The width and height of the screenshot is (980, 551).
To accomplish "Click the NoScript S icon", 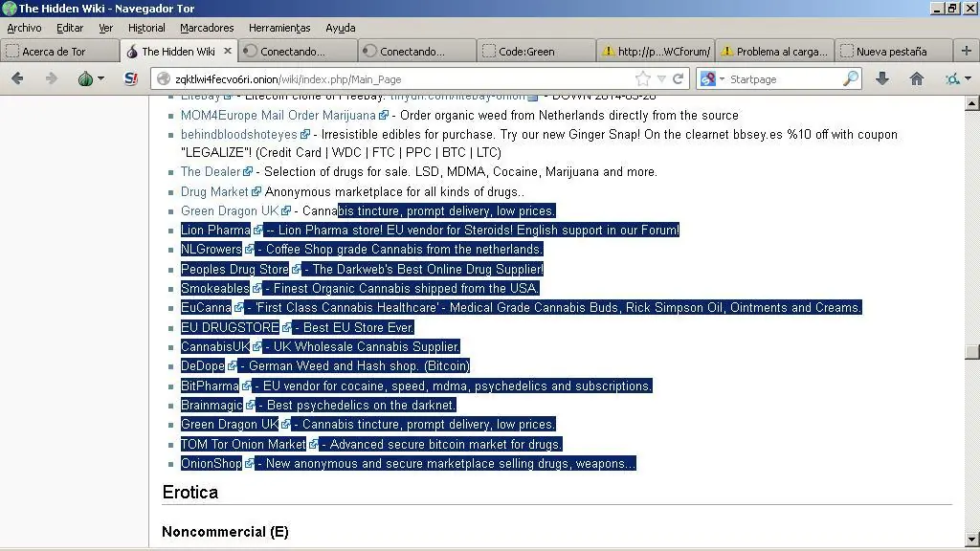I will (130, 78).
